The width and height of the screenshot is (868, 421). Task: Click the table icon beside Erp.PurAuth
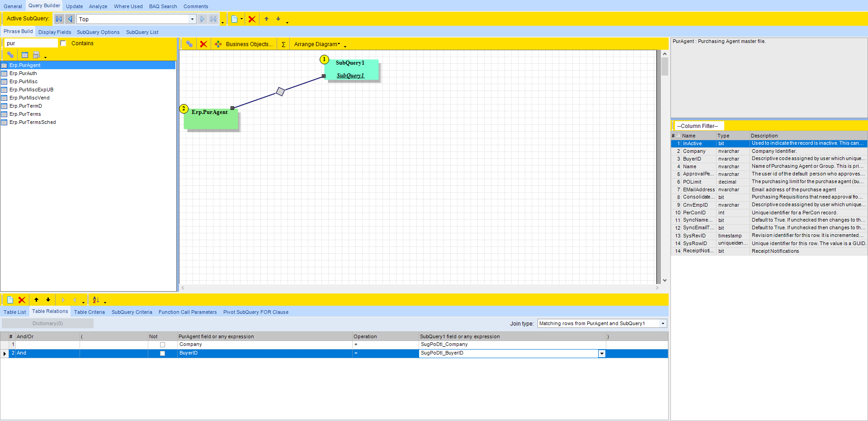click(x=4, y=73)
